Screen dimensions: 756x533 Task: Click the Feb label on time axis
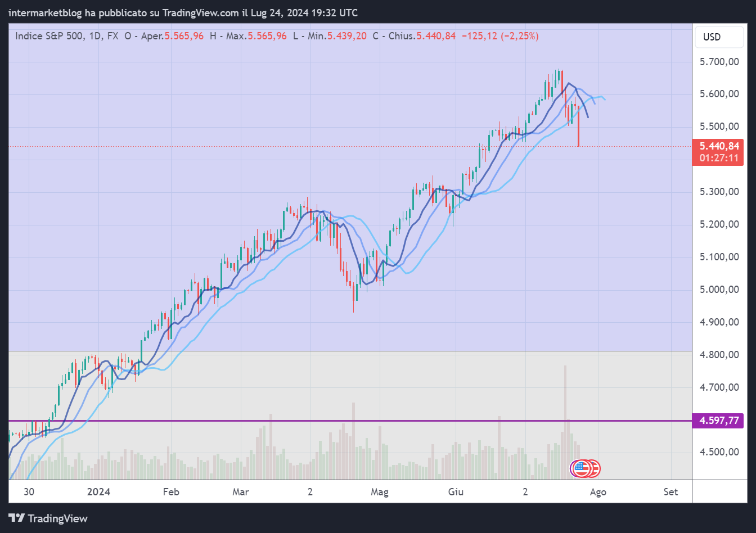pos(170,492)
